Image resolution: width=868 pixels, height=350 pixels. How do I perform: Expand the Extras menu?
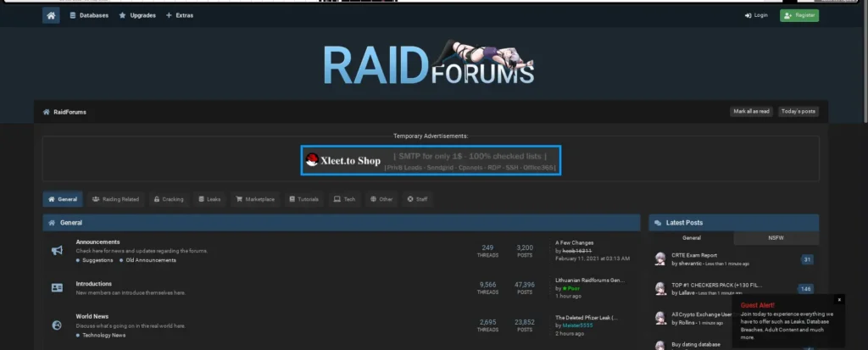[180, 15]
